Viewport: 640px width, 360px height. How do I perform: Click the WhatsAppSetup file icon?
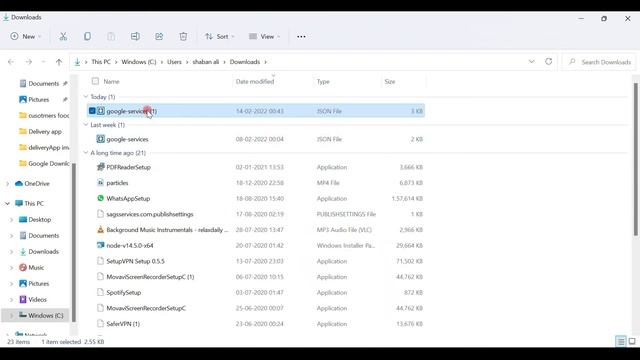tap(100, 198)
